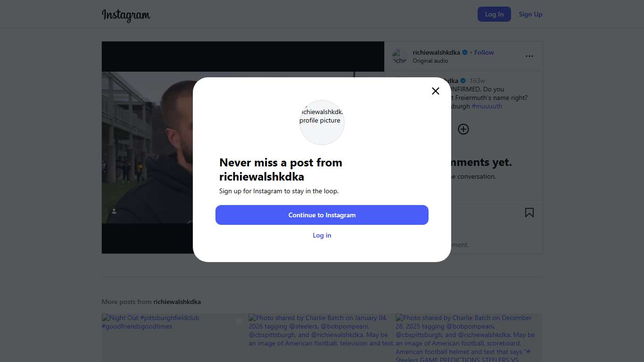Viewport: 644px width, 362px height.
Task: Open the Original audio link
Action: pos(430,61)
